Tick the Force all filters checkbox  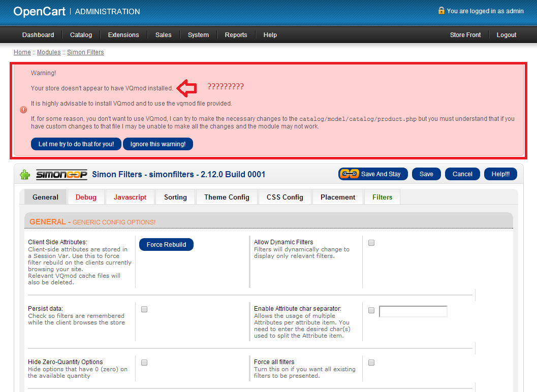pos(371,363)
